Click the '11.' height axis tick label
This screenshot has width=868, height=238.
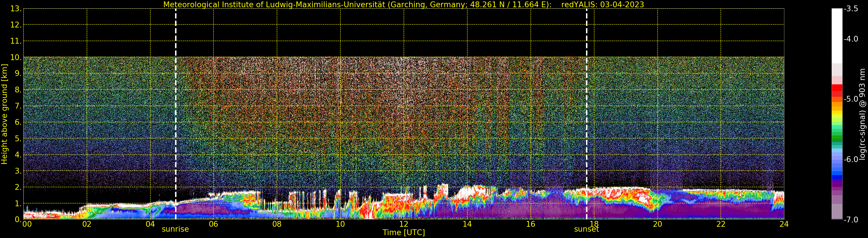point(16,41)
